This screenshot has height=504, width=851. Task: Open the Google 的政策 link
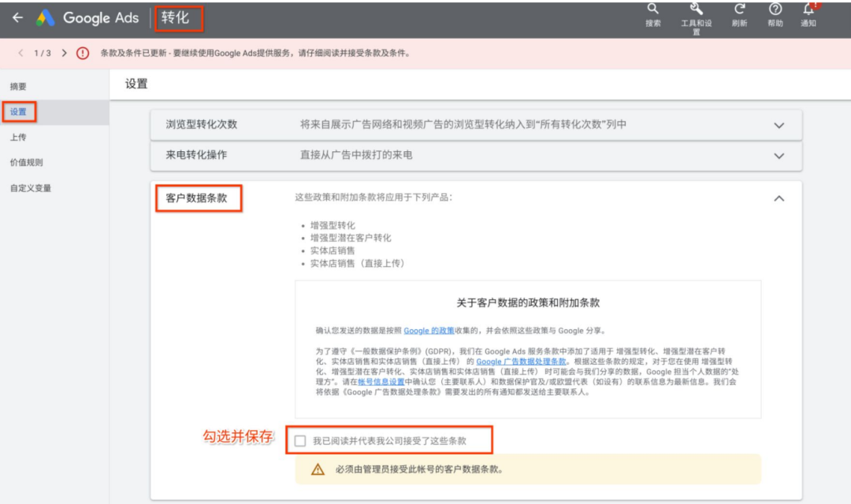click(429, 331)
